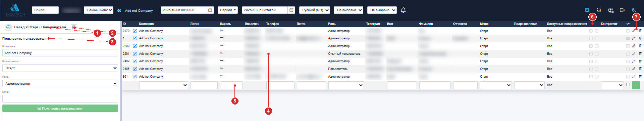Open calendar picker for the start date
Screen dimensions: 644x121
point(210,10)
